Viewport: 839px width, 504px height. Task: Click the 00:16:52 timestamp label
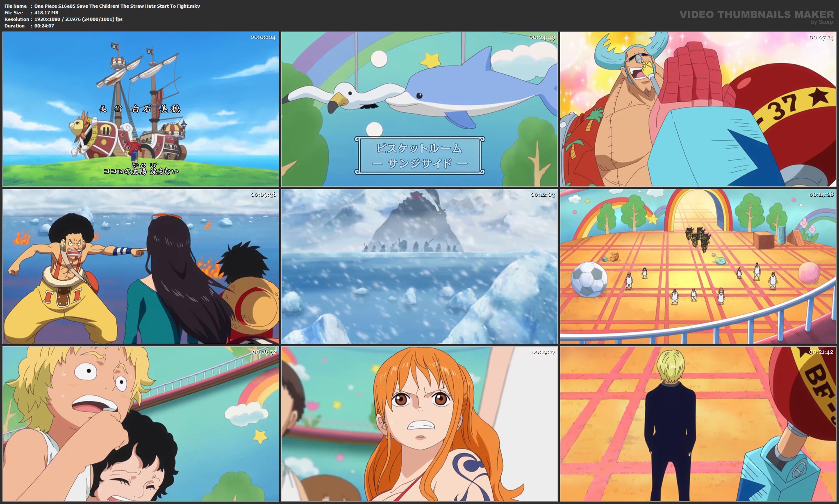click(x=264, y=352)
